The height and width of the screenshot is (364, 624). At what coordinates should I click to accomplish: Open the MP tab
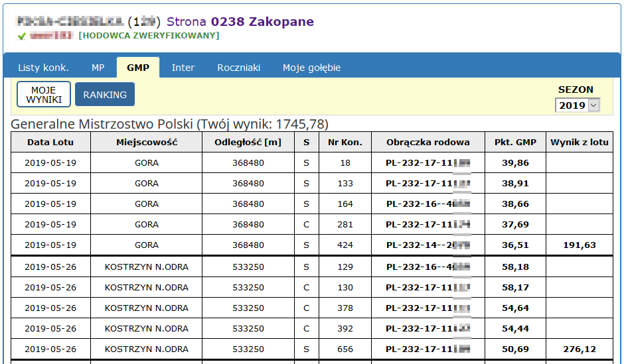(98, 68)
